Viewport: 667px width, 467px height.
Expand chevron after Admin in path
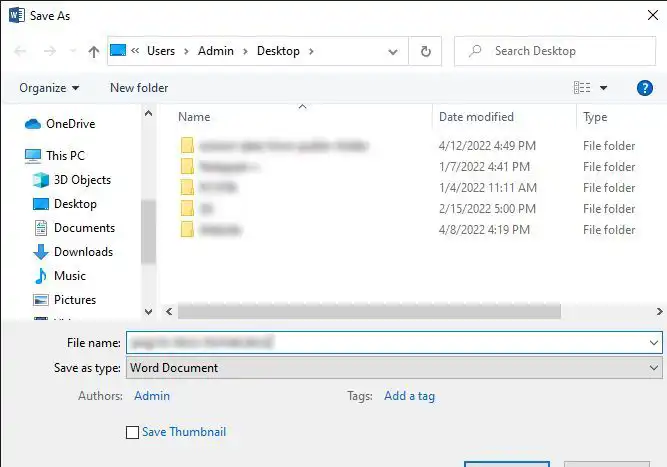(245, 51)
